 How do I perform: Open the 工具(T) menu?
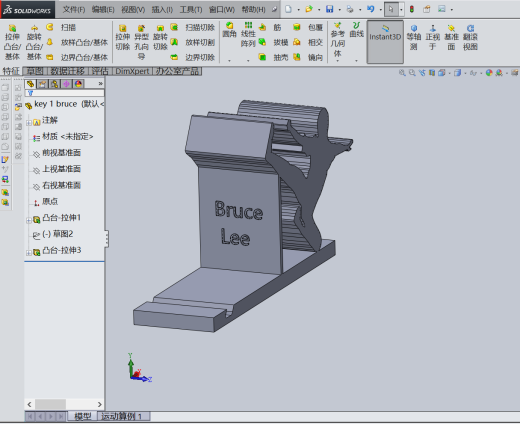pos(191,9)
